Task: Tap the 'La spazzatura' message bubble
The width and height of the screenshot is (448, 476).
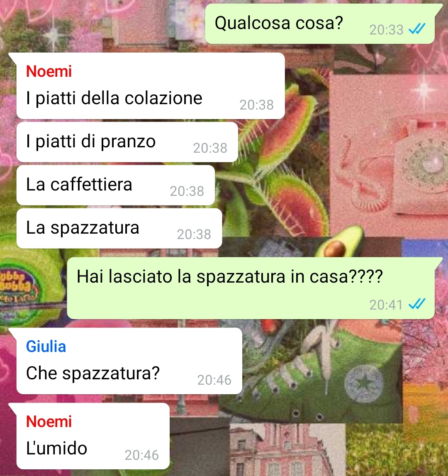Action: click(119, 228)
